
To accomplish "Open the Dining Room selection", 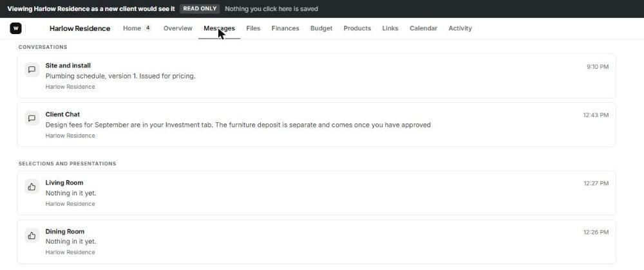I will [x=316, y=242].
